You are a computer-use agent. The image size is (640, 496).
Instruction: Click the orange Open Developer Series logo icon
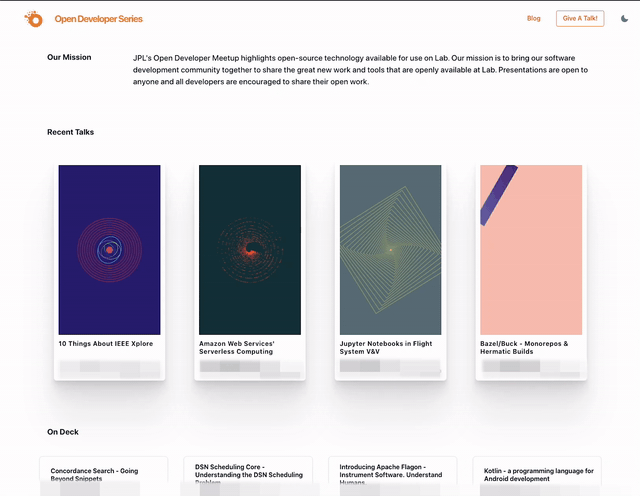pos(33,18)
